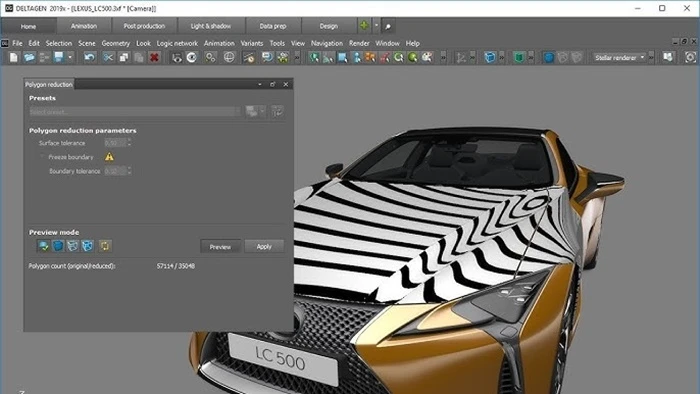
Task: Click the yellow warning triangle icon
Action: tap(109, 157)
